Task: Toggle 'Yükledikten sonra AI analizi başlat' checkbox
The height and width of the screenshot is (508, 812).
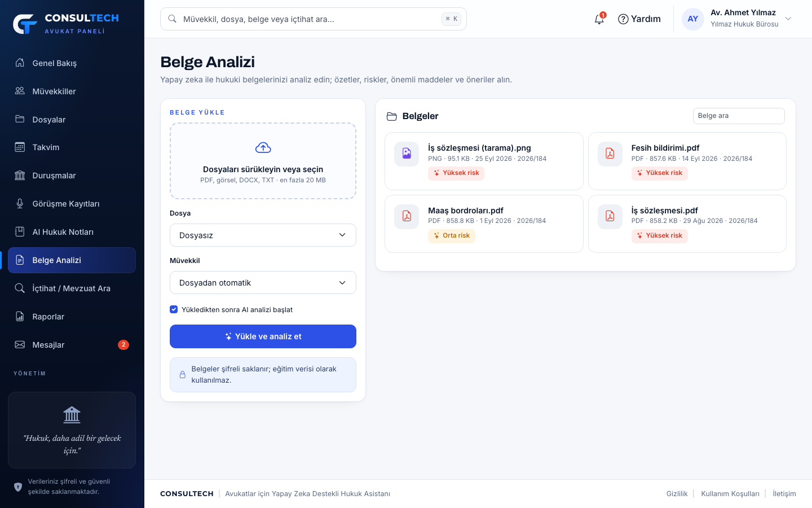Action: pos(174,309)
